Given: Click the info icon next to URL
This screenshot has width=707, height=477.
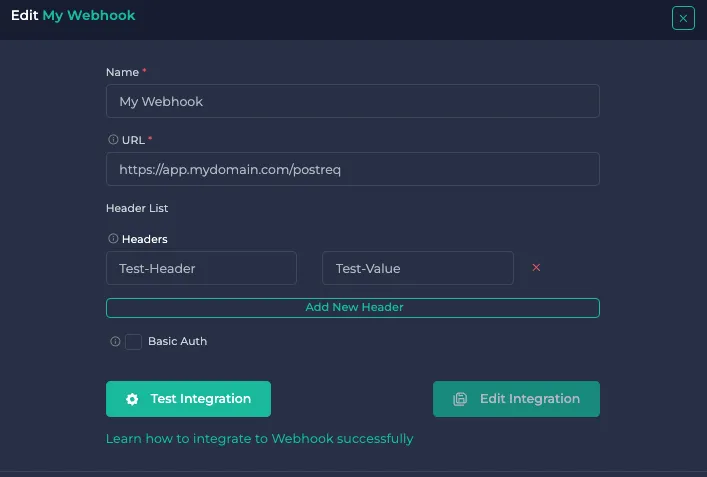Looking at the screenshot, I should point(113,140).
